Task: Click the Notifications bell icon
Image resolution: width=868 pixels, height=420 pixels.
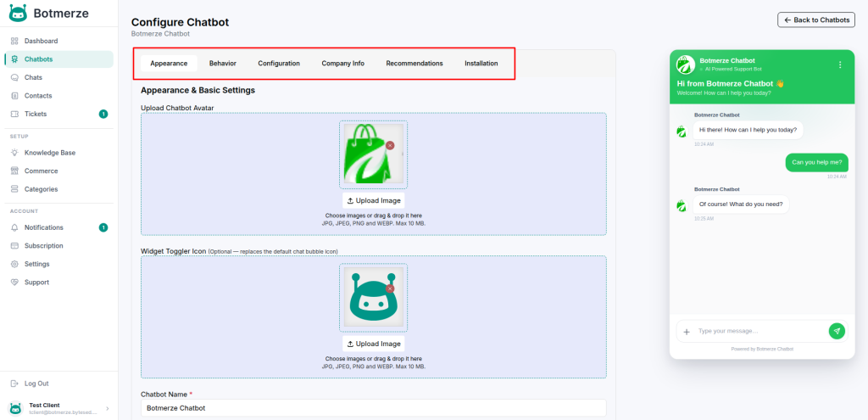Action: (x=14, y=227)
